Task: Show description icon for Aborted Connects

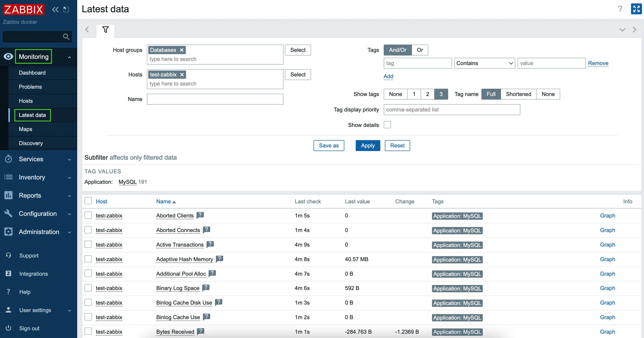Action: [x=207, y=230]
